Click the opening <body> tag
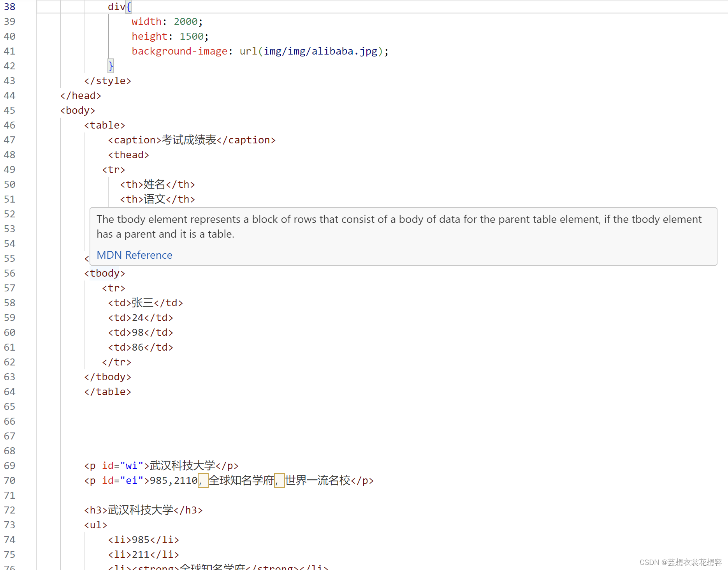Image resolution: width=728 pixels, height=570 pixels. [78, 110]
